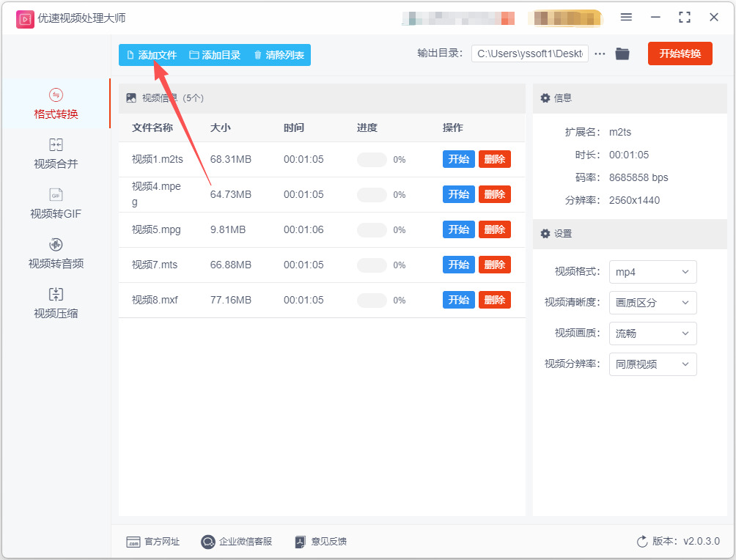Click the 开始转换 button
Viewport: 736px width, 560px height.
[680, 54]
